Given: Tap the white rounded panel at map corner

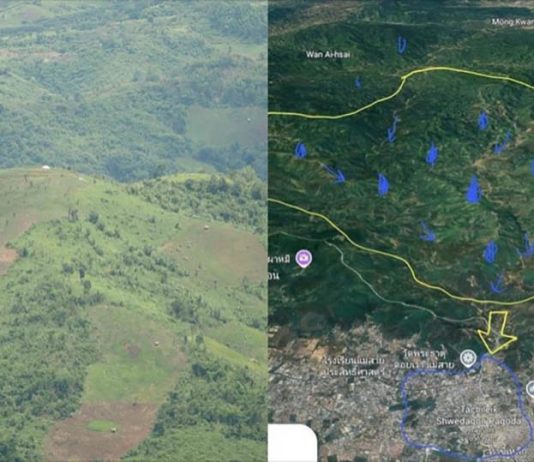Looking at the screenshot, I should [x=293, y=443].
